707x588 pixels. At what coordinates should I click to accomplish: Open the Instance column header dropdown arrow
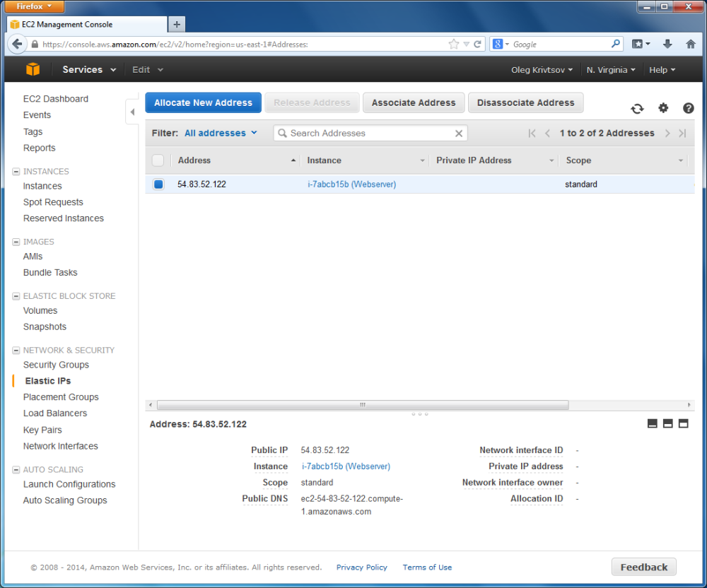pyautogui.click(x=422, y=160)
